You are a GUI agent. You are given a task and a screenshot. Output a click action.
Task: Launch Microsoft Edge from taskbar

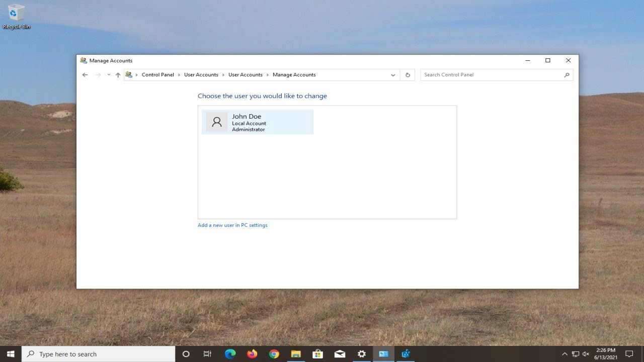230,354
